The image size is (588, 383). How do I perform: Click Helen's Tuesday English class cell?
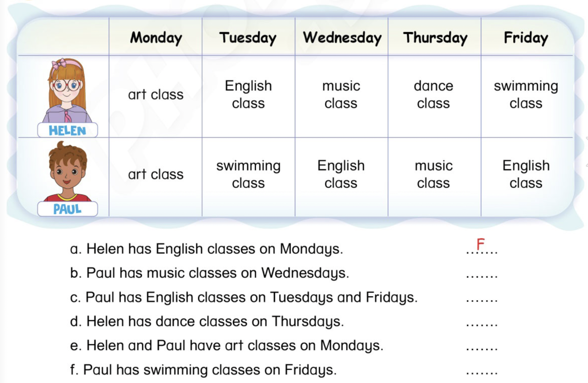point(248,94)
